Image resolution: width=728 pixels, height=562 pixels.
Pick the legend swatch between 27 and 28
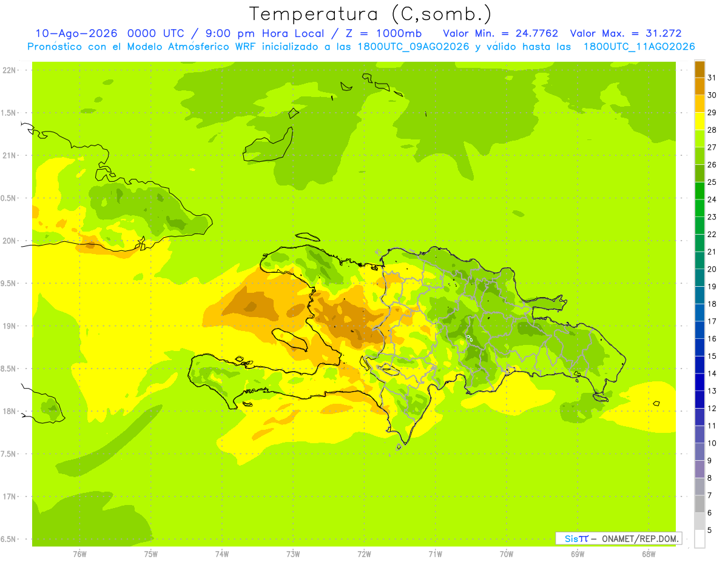coord(699,138)
